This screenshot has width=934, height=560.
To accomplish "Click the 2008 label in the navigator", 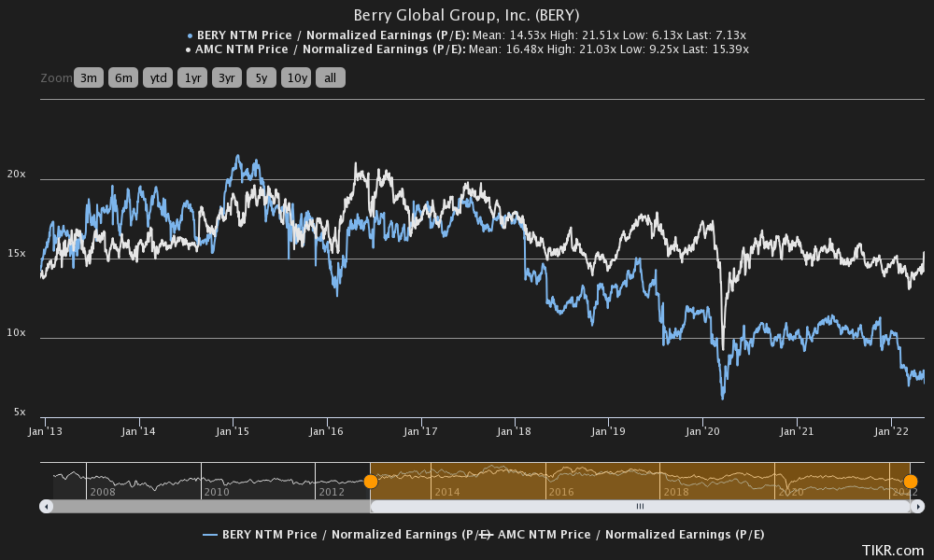I will [103, 492].
